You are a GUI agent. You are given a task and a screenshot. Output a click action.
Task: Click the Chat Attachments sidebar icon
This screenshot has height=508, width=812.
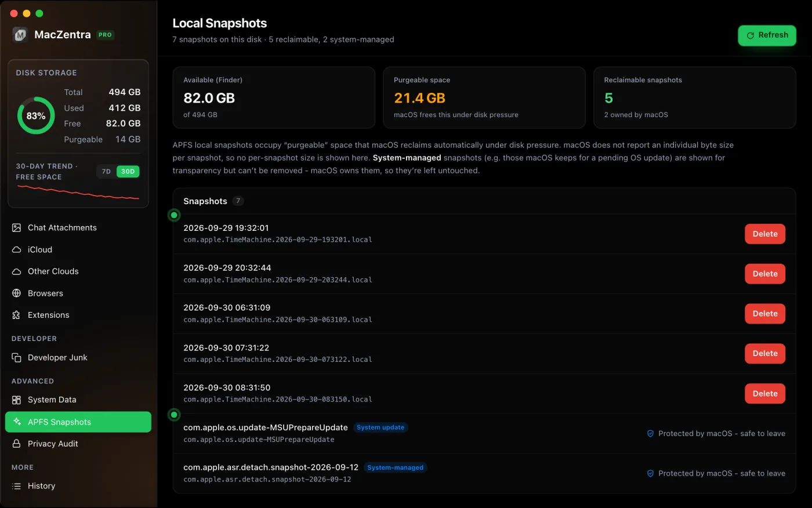pos(16,228)
